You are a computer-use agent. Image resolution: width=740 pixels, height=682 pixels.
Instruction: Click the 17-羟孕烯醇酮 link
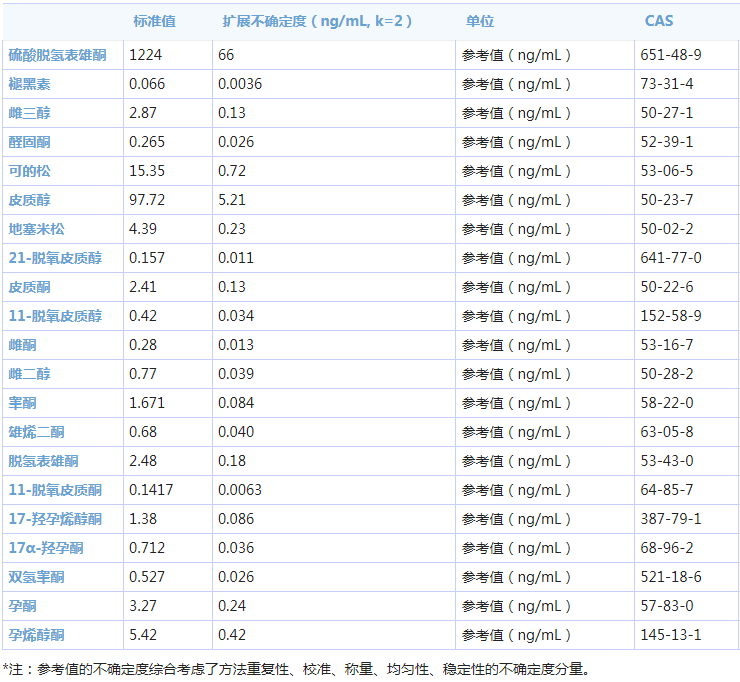(55, 519)
